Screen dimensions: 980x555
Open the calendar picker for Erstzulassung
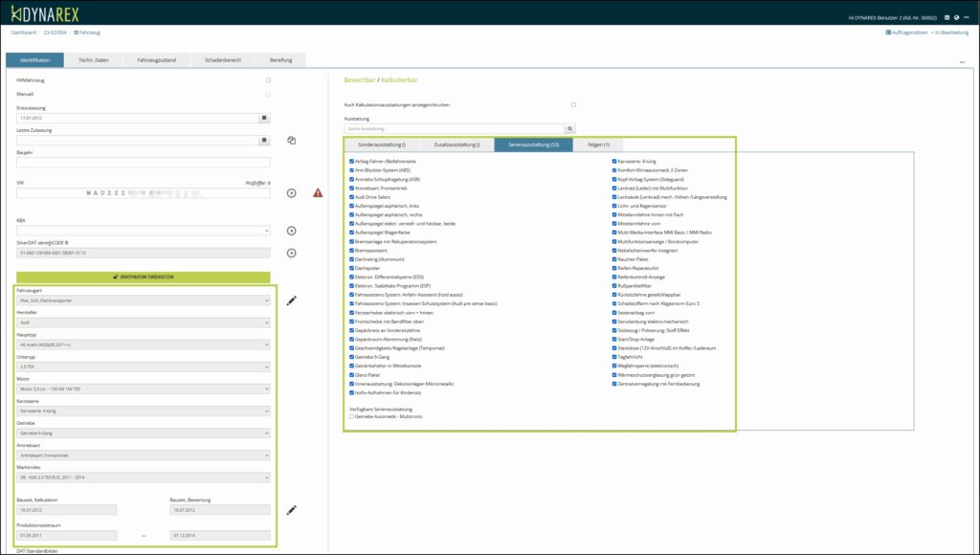click(x=264, y=118)
